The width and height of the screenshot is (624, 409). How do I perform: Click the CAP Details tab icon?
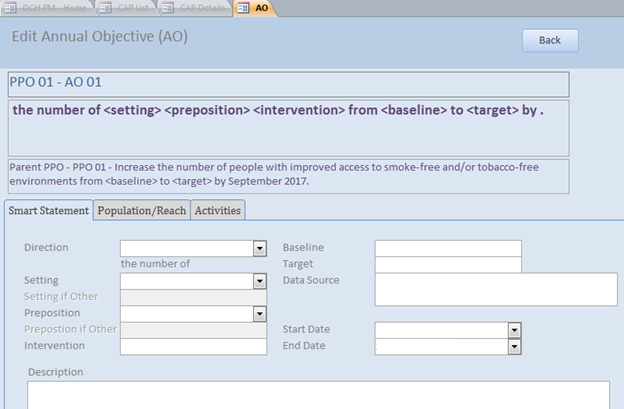click(166, 7)
